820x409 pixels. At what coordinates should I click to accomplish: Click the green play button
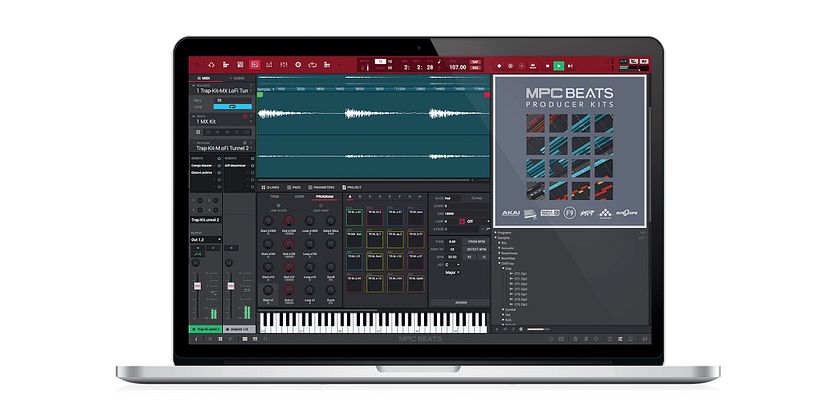click(x=559, y=66)
